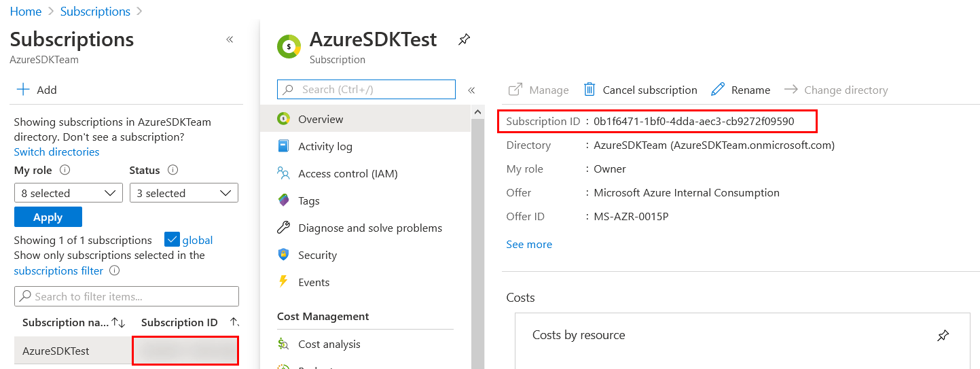Viewport: 980px width, 369px height.
Task: Show My role info tooltip icon
Action: pyautogui.click(x=65, y=171)
